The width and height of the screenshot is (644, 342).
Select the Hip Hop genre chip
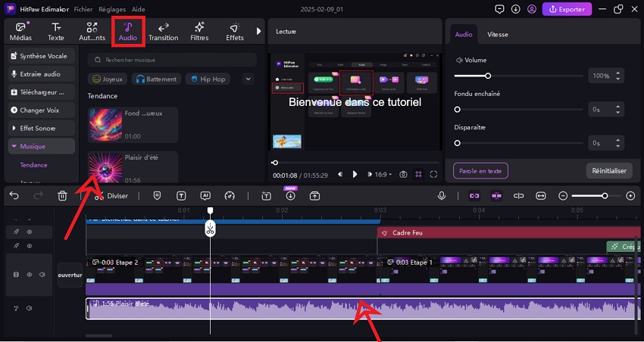(x=208, y=79)
